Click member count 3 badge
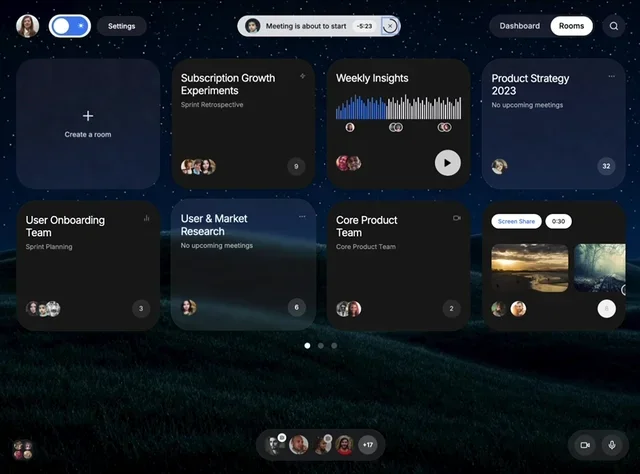 pos(141,308)
